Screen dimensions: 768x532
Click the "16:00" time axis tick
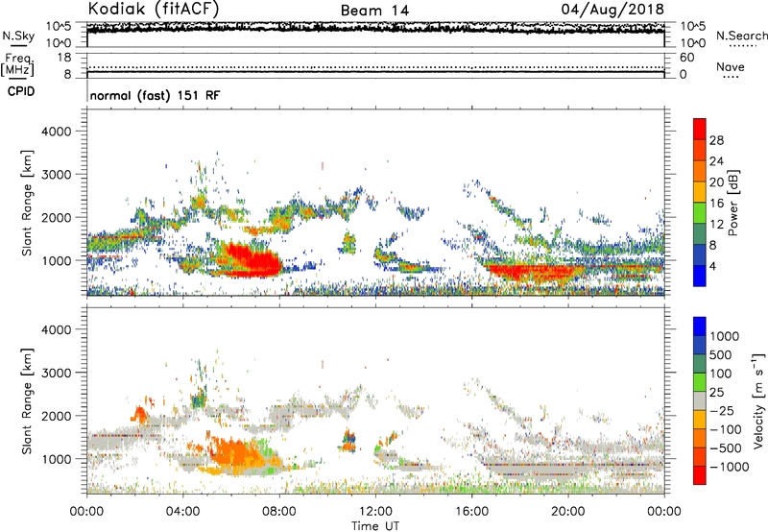point(471,512)
